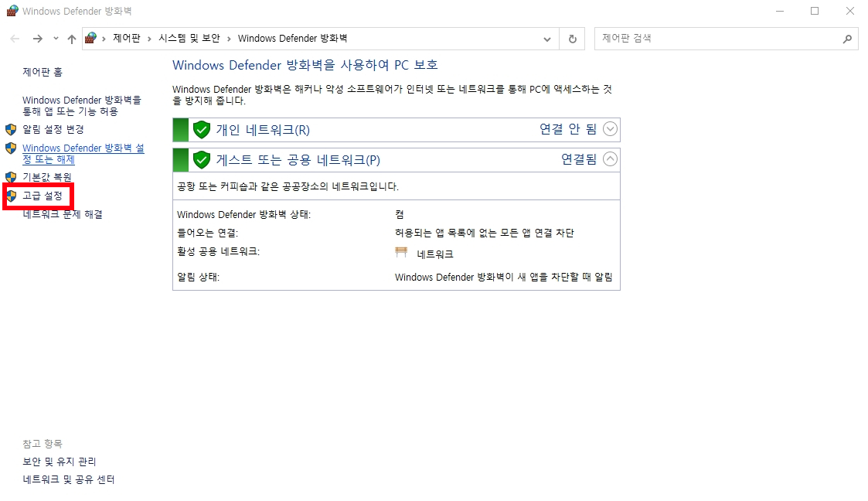Click green shield icon for 개인 네트워크
Screen dimensions: 868x501
pos(202,130)
